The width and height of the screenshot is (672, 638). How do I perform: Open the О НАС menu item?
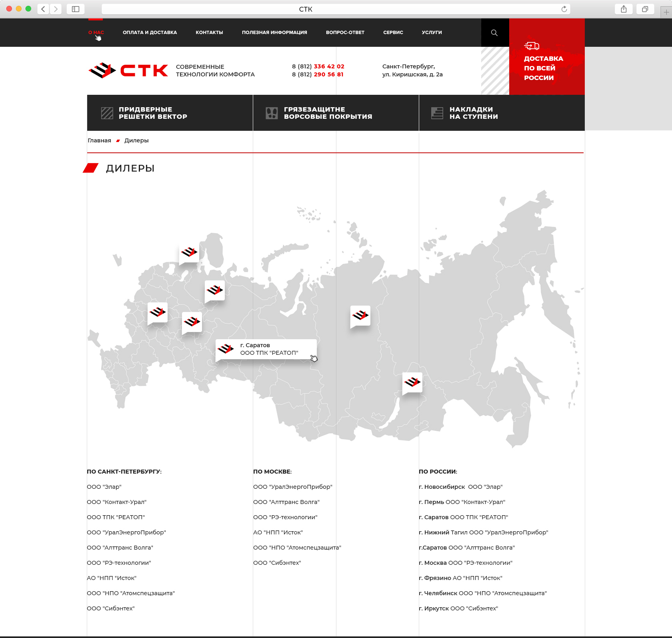point(96,32)
